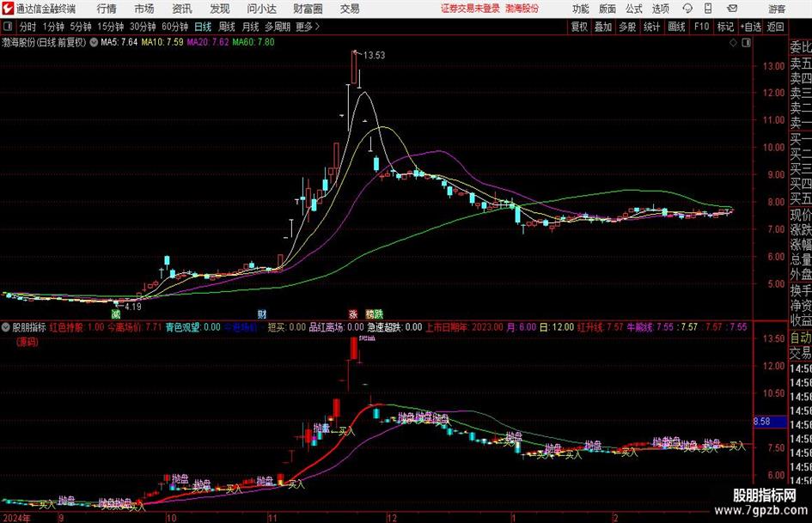
Task: Open the headset customer service icon
Action: click(x=687, y=9)
